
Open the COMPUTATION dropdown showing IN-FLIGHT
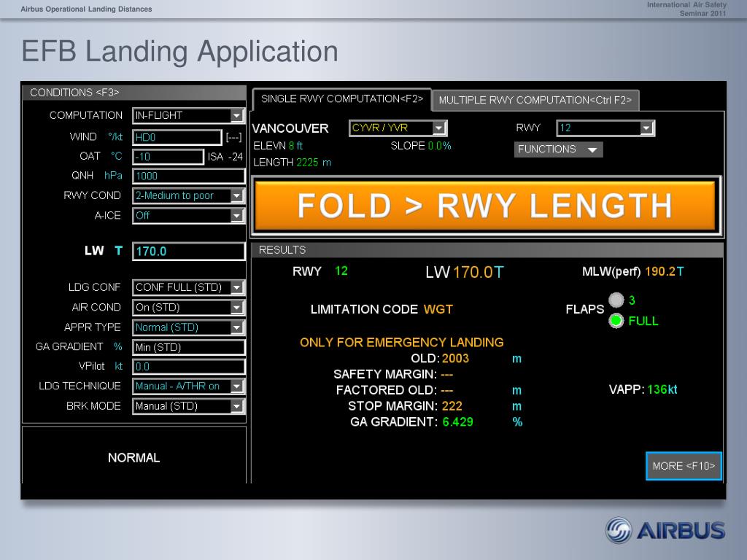click(189, 116)
